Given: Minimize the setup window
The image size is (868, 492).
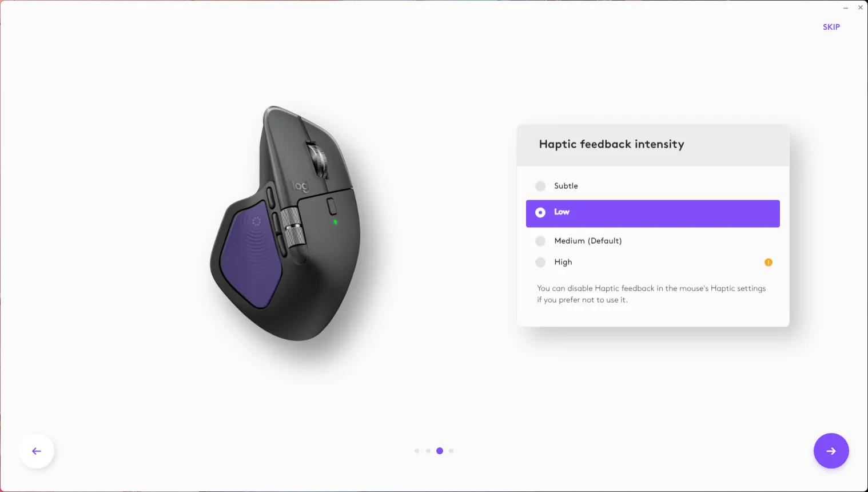Looking at the screenshot, I should click(x=845, y=8).
